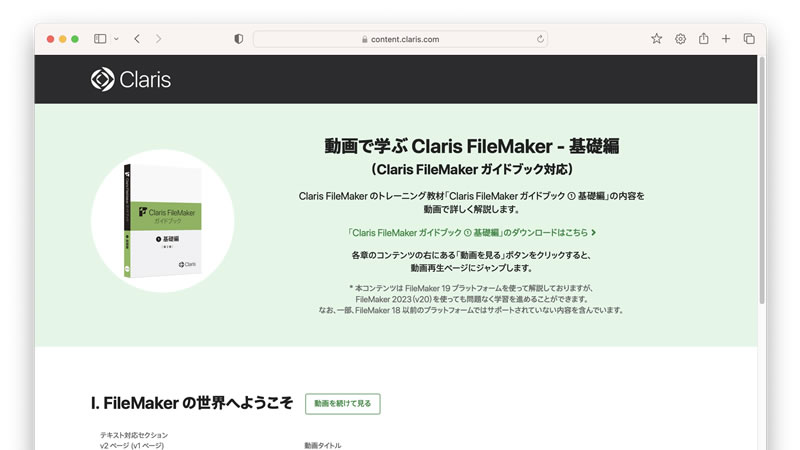Viewport: 800px width, 450px height.
Task: Open a new tab with plus icon
Action: pos(726,38)
